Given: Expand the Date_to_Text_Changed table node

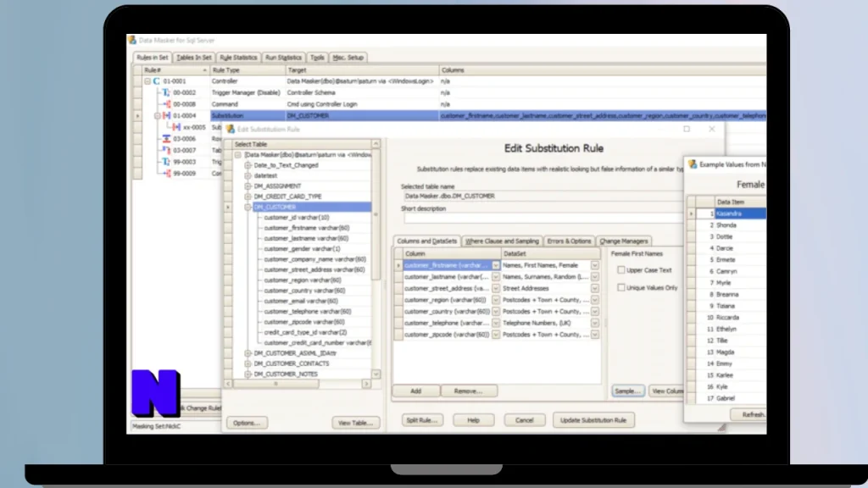Looking at the screenshot, I should [248, 165].
